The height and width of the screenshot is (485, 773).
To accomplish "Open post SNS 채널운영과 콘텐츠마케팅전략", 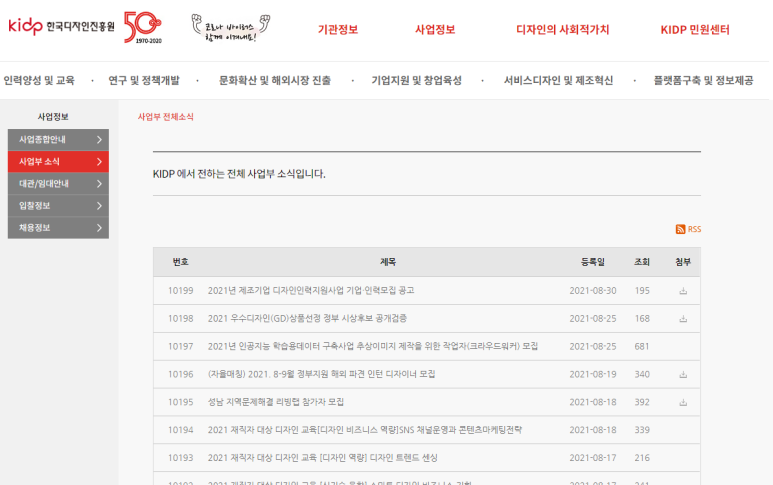I will pos(365,430).
